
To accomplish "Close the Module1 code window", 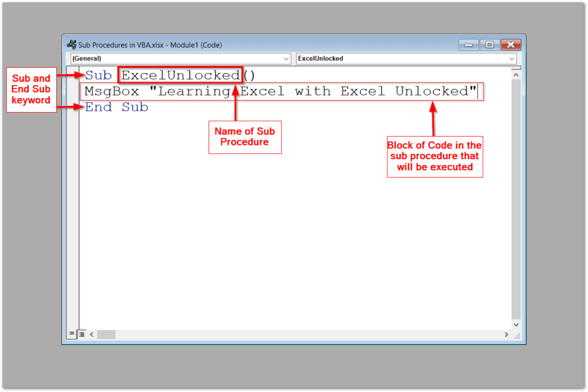I will (x=510, y=44).
